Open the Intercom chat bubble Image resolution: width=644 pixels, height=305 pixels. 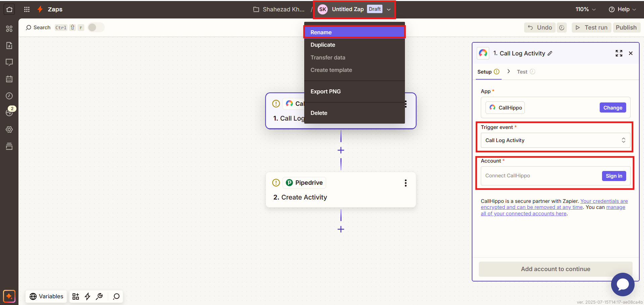click(623, 285)
